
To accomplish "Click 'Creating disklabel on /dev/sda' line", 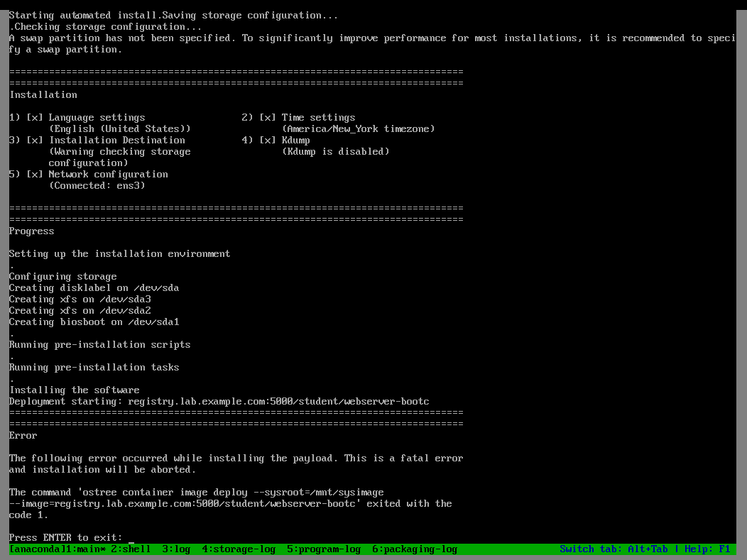I will coord(94,288).
